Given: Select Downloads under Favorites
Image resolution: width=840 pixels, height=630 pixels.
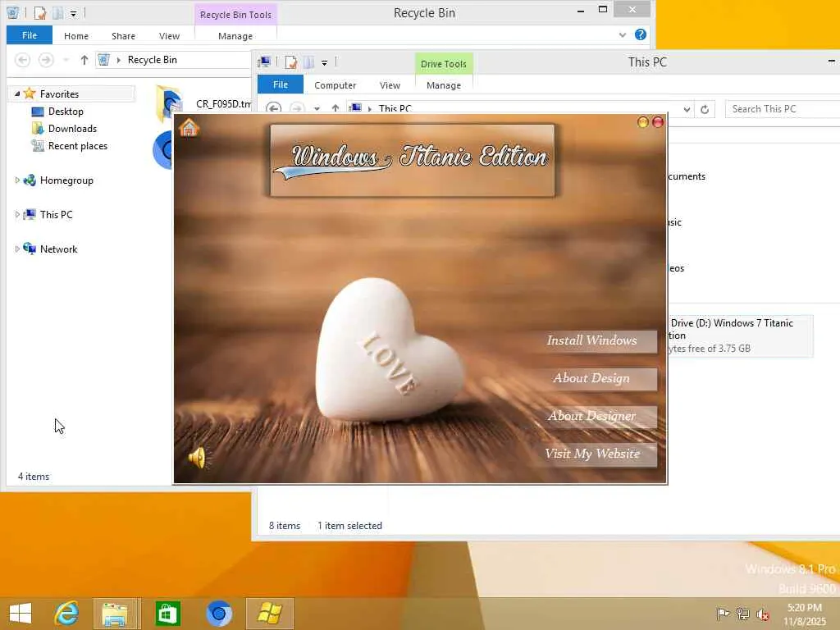Looking at the screenshot, I should 72,129.
